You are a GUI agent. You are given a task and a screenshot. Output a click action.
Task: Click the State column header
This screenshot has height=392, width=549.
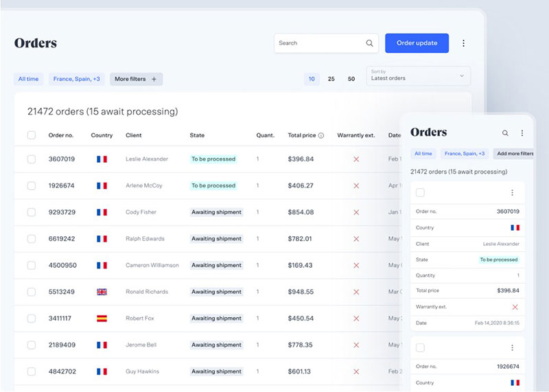pos(197,135)
